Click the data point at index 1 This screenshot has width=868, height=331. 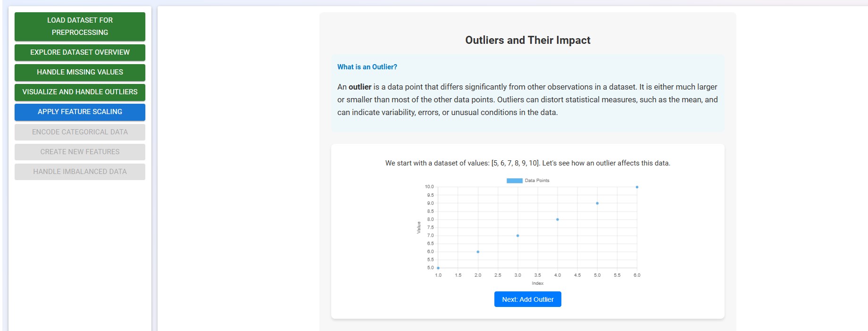point(438,267)
